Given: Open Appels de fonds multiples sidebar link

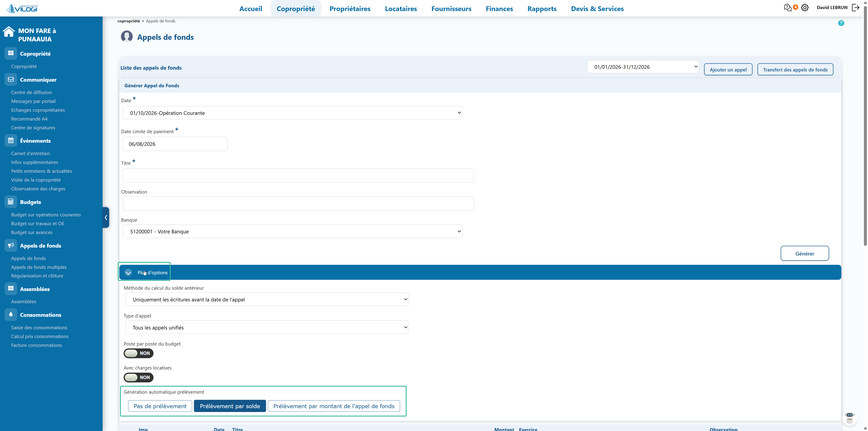Looking at the screenshot, I should [39, 267].
